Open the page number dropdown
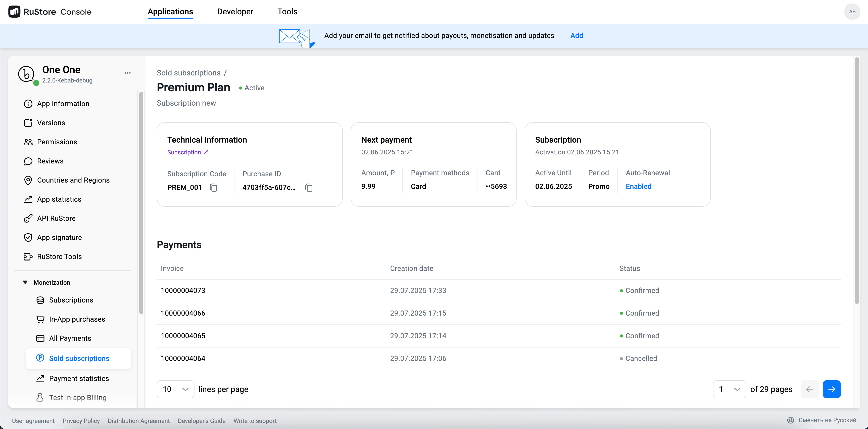This screenshot has width=868, height=429. pos(729,389)
